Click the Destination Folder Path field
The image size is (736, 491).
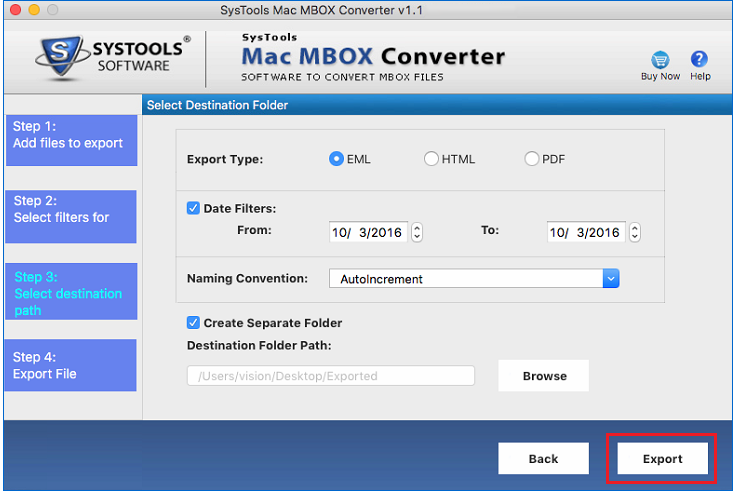click(x=331, y=376)
